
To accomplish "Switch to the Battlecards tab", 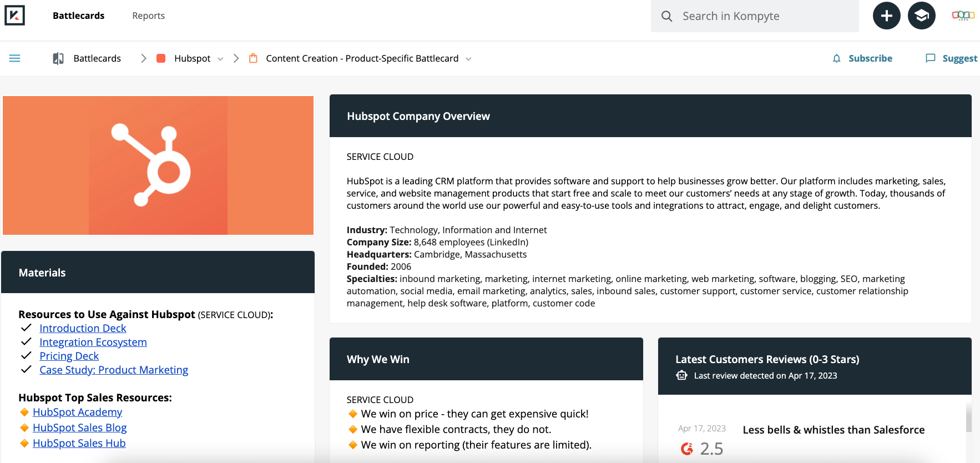I will 79,16.
